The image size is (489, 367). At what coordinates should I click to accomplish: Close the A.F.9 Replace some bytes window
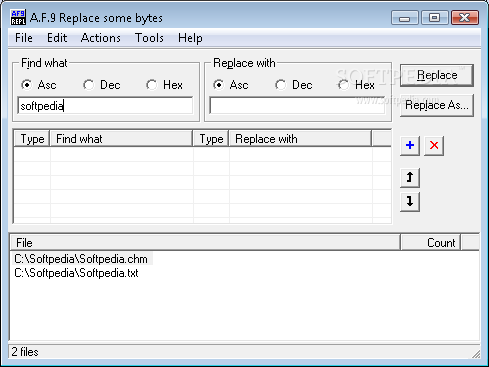click(x=465, y=18)
